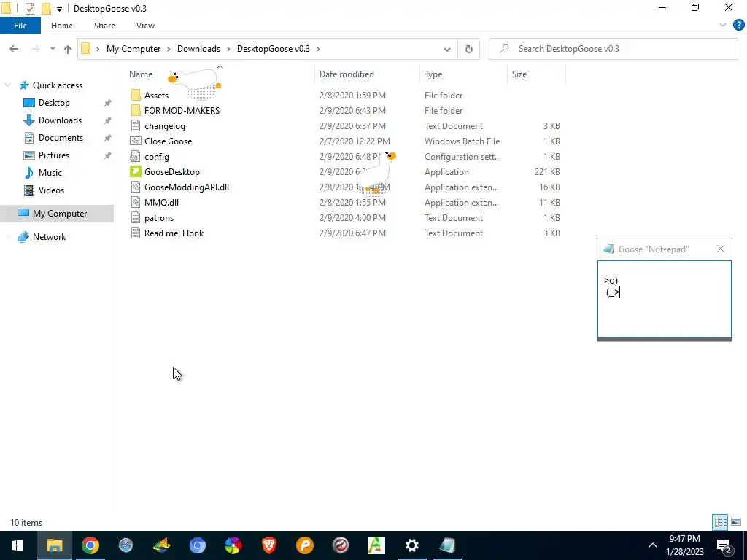Open Documents in navigation pane
The image size is (747, 560).
tap(61, 138)
